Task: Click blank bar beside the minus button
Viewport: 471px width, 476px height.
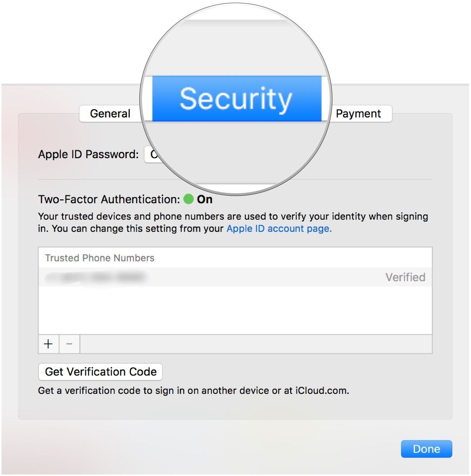Action: click(x=256, y=344)
